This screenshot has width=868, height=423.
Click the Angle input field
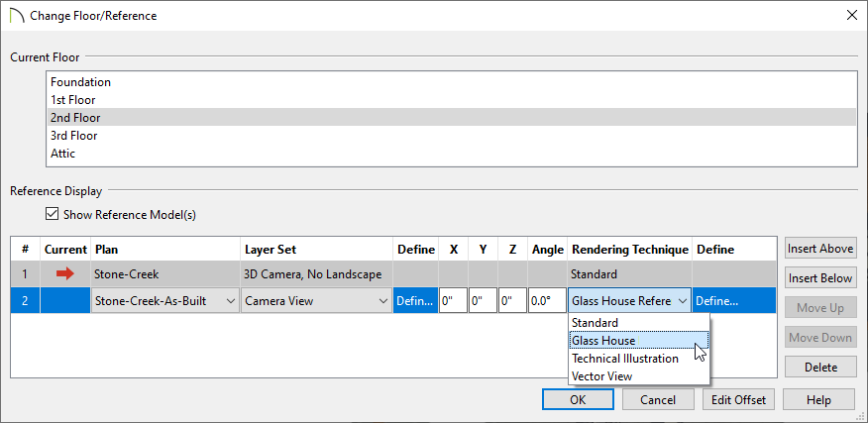pyautogui.click(x=547, y=301)
